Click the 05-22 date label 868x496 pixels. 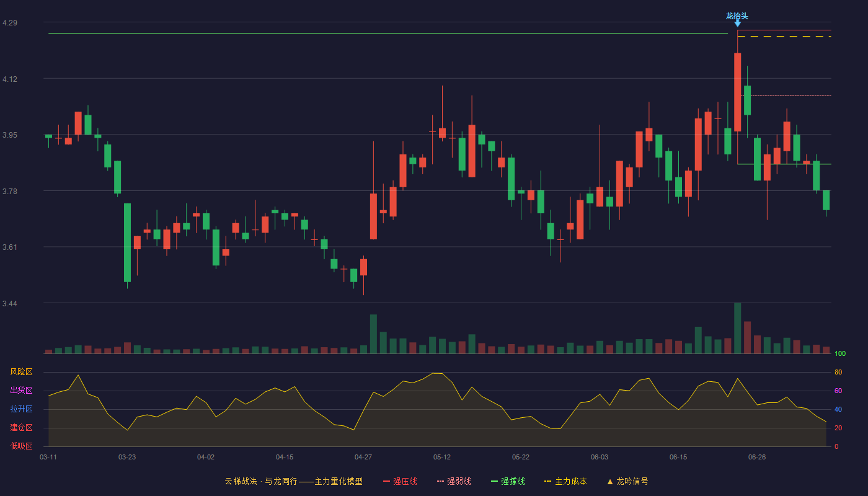(521, 457)
